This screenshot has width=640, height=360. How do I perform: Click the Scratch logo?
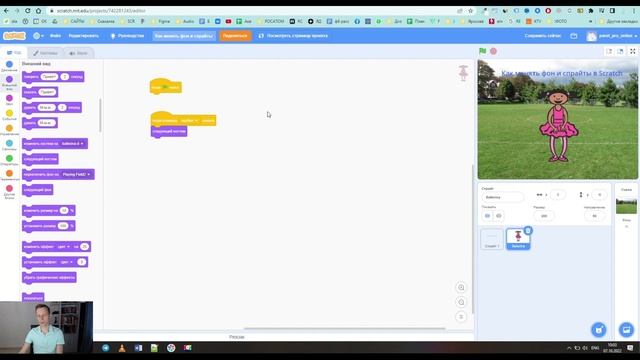14,36
